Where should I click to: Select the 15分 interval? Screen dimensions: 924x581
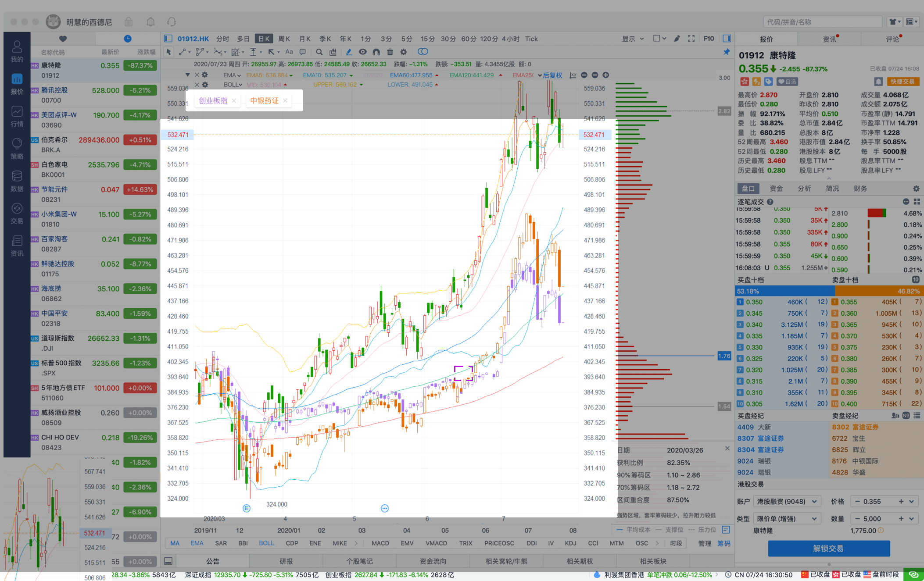pyautogui.click(x=427, y=39)
